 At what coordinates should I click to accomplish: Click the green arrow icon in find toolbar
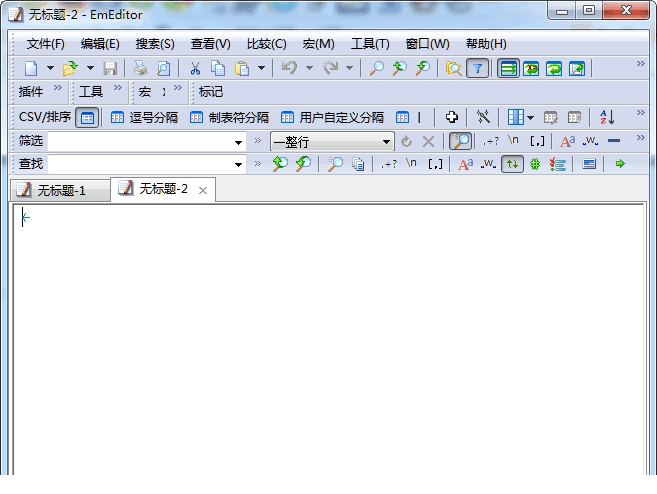point(620,164)
